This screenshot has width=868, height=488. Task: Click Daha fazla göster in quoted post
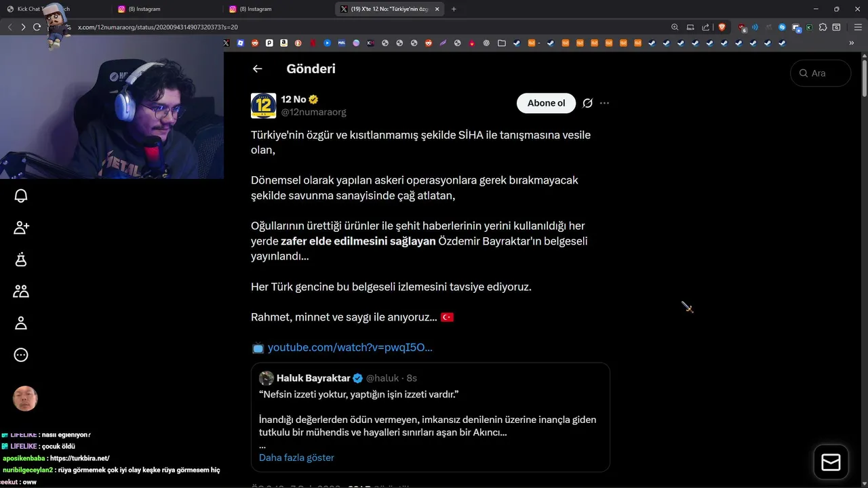tap(296, 457)
